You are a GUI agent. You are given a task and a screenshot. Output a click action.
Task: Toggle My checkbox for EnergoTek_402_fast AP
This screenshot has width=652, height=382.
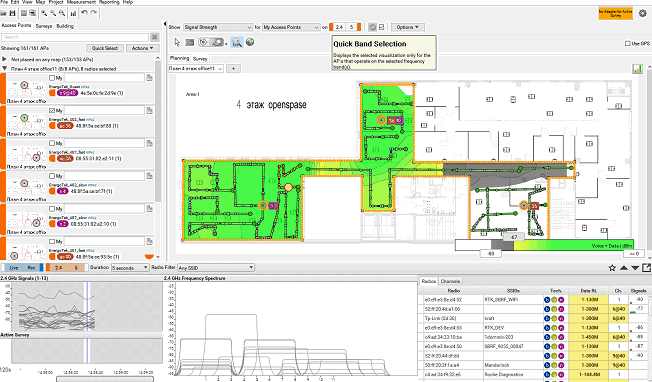pos(52,111)
